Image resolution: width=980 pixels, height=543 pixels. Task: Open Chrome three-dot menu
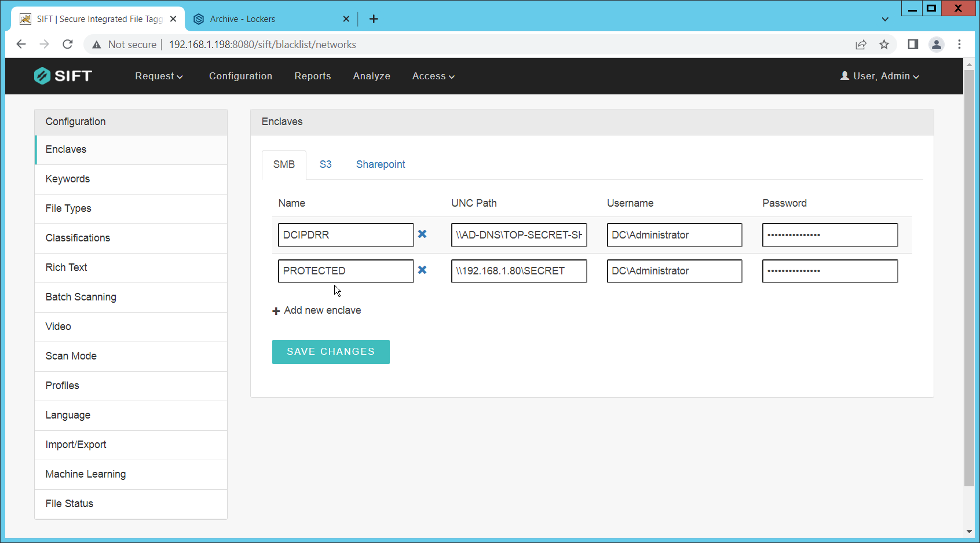coord(959,45)
